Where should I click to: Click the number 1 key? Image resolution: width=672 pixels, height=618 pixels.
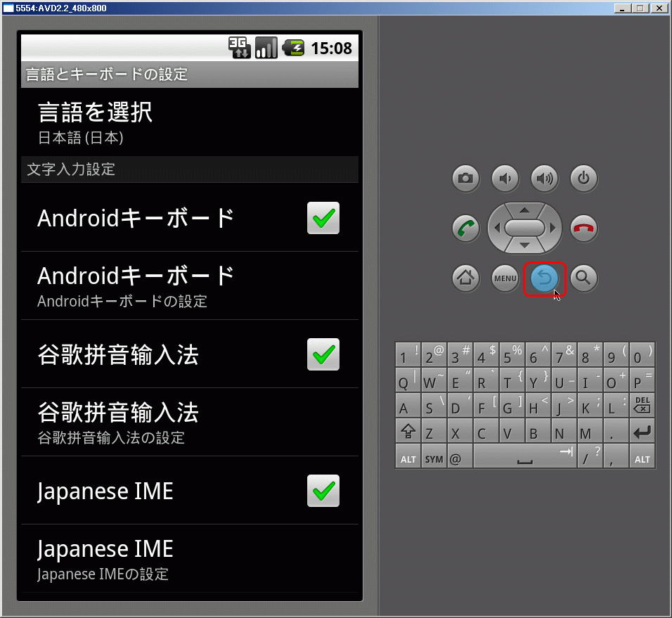[x=408, y=354]
